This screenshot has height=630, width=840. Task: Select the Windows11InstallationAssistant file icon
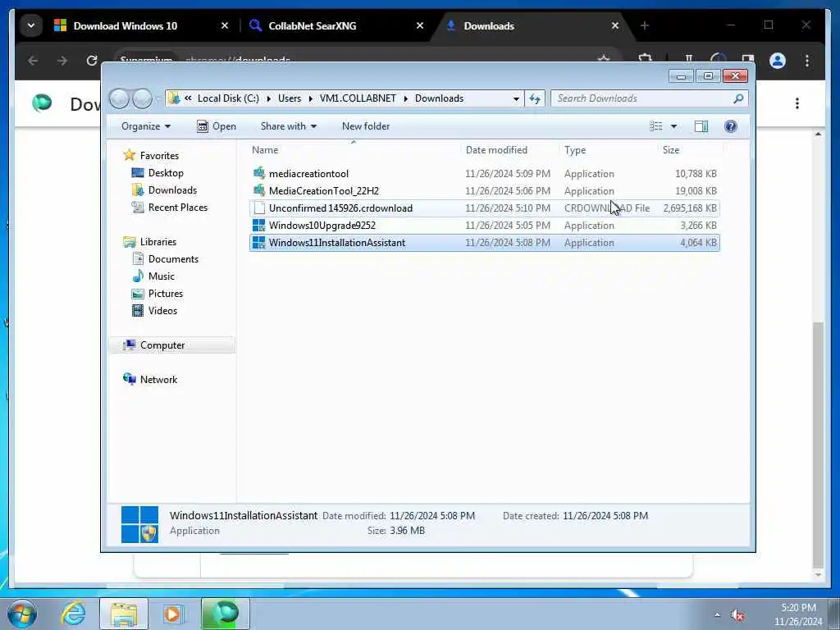[x=258, y=242]
